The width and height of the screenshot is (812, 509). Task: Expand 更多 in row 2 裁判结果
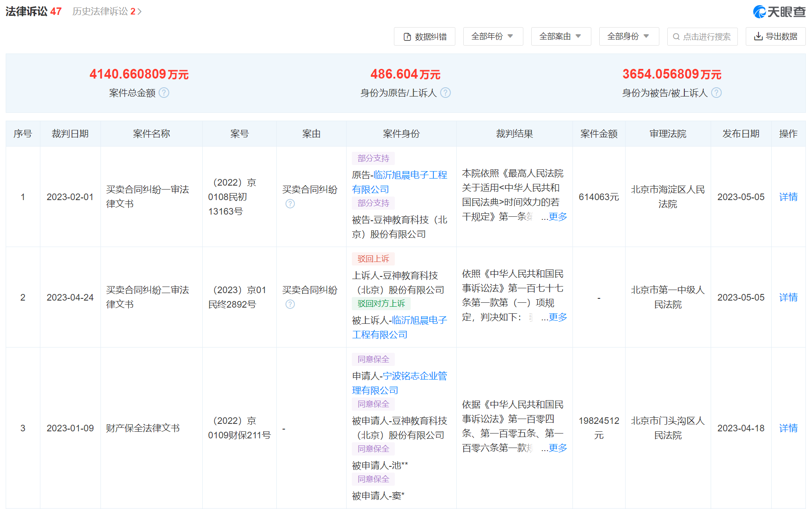[x=558, y=317]
